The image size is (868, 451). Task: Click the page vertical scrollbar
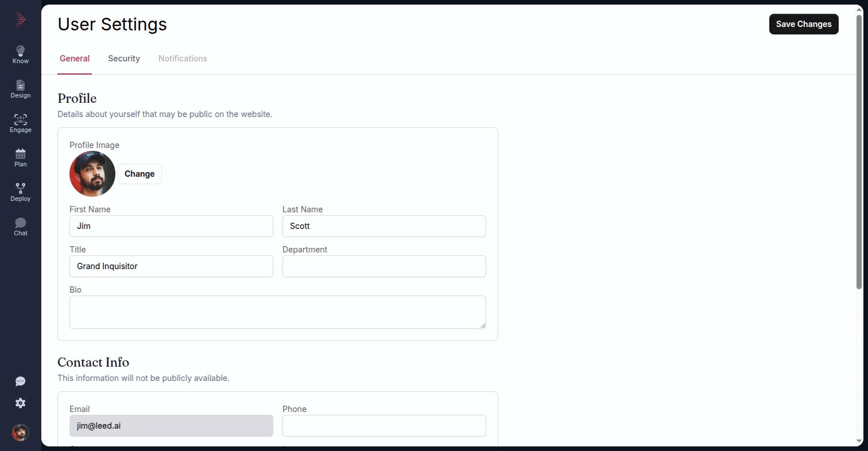859,152
